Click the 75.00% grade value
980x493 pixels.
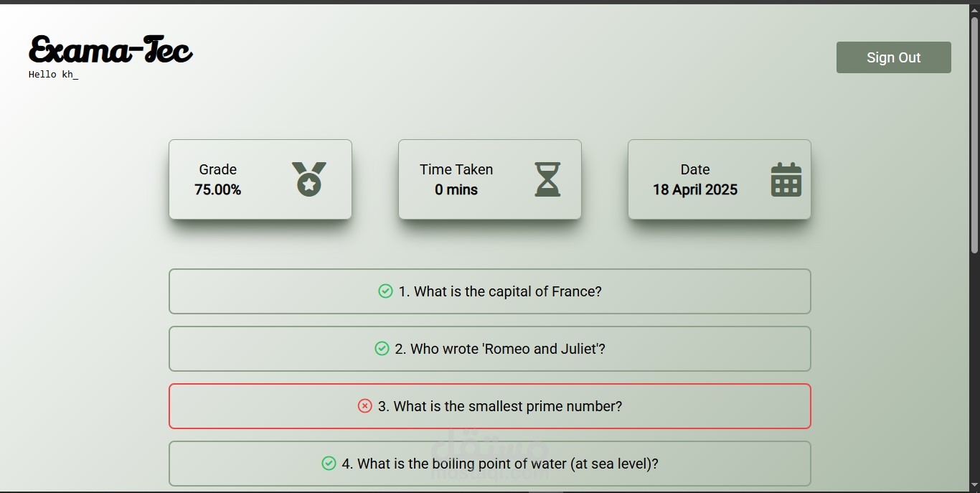(x=218, y=189)
